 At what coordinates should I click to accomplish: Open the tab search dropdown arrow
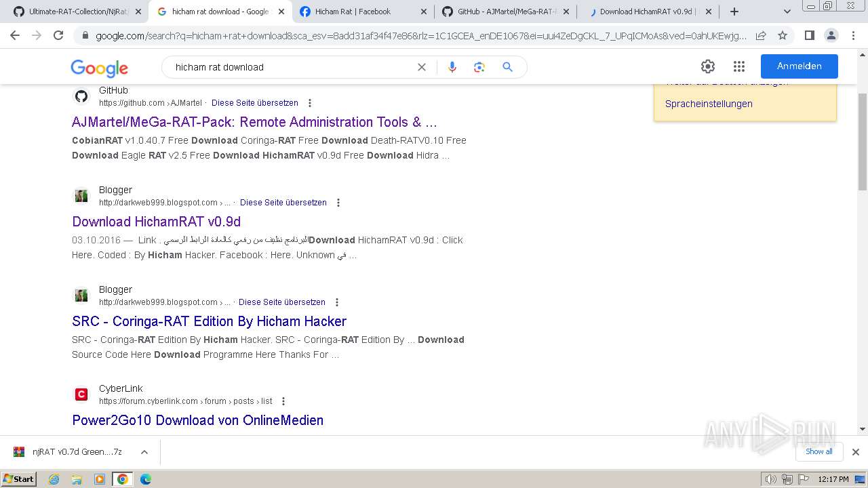[787, 12]
